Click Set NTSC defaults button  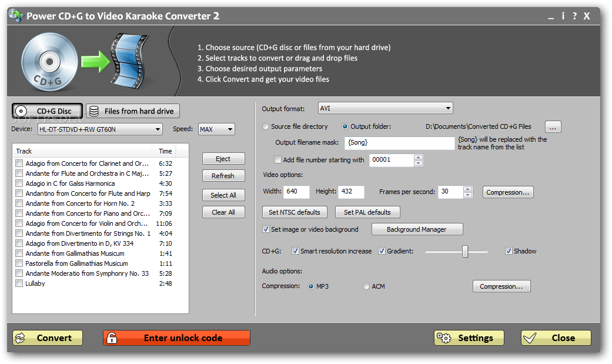tap(295, 212)
